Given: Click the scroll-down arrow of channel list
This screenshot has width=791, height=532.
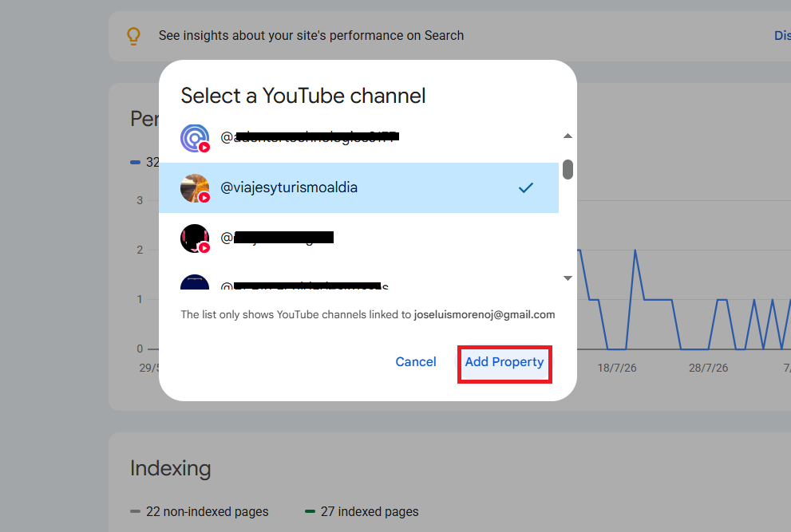Looking at the screenshot, I should (x=568, y=278).
